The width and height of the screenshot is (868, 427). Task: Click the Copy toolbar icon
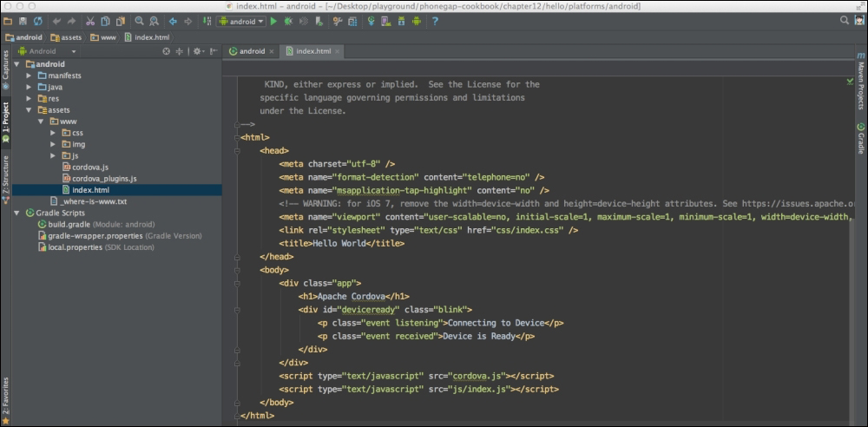click(105, 21)
